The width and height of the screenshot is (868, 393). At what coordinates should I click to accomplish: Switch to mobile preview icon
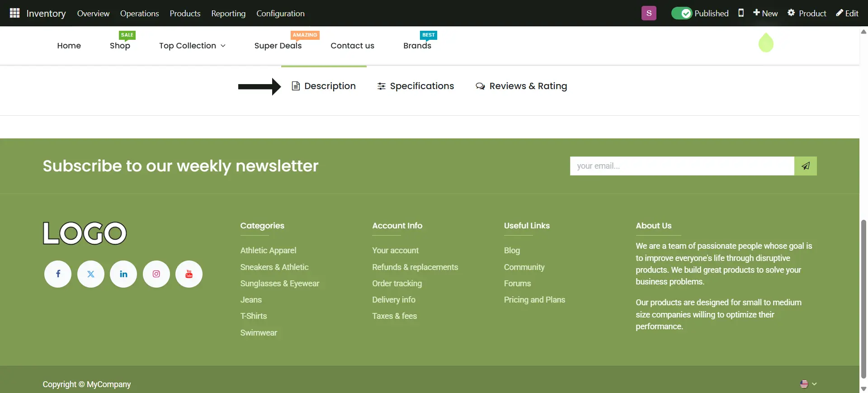tap(741, 13)
